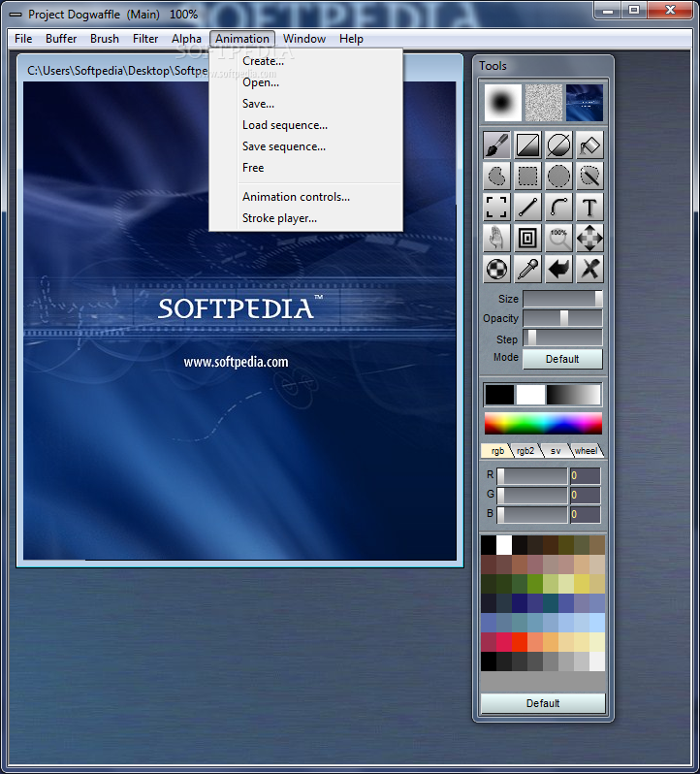Open the Window menu
700x774 pixels.
(x=304, y=39)
